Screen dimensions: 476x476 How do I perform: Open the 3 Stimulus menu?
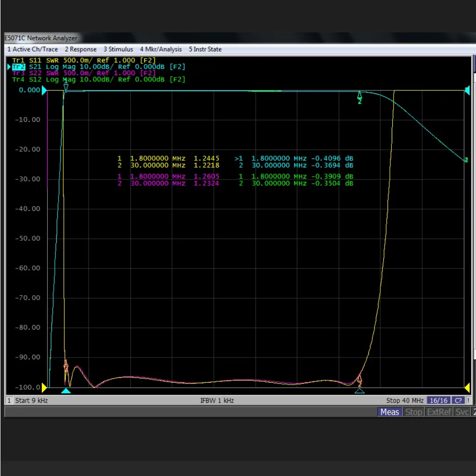coord(118,49)
